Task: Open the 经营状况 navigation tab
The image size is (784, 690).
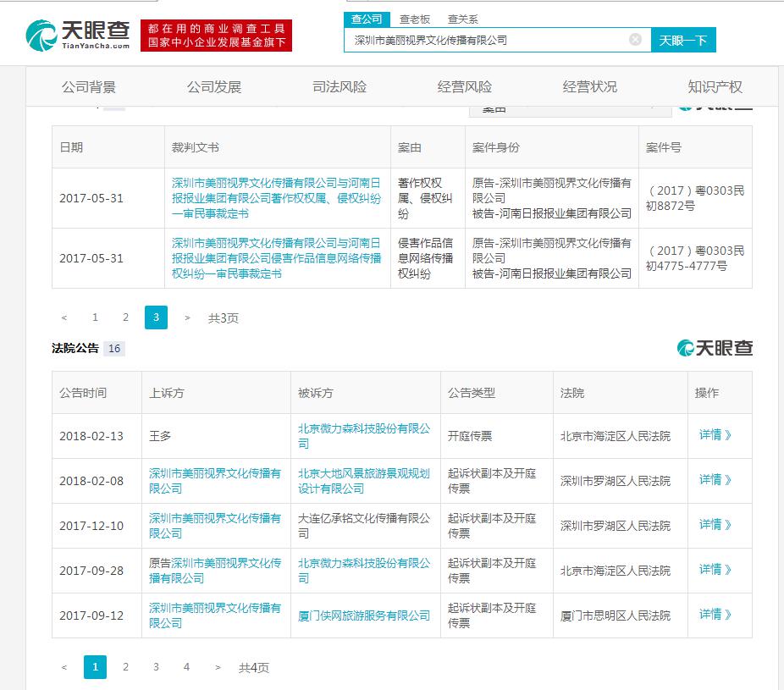Action: click(590, 87)
